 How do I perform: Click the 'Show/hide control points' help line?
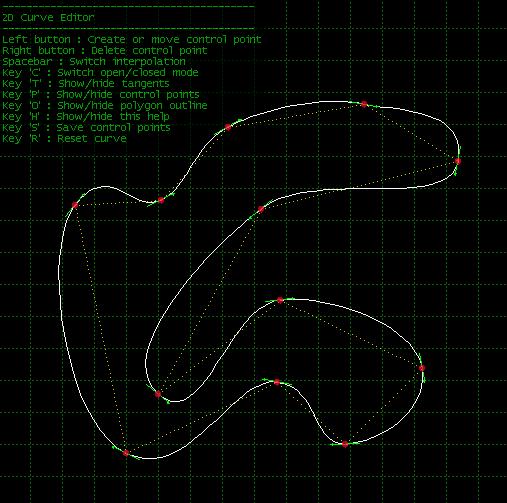[x=101, y=95]
